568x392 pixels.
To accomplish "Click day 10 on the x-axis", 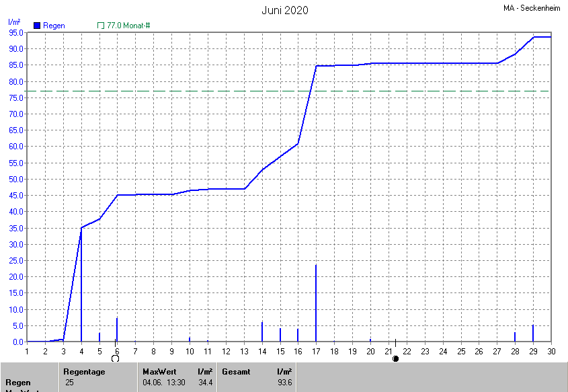I will click(190, 351).
